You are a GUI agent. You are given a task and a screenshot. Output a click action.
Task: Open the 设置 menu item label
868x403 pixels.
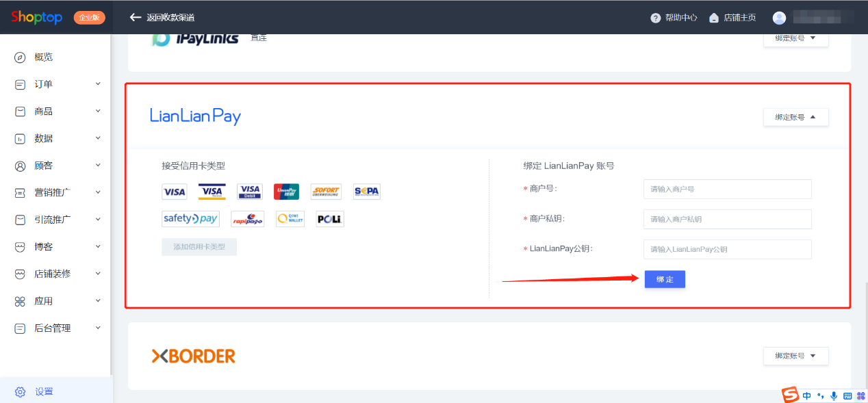(x=44, y=392)
